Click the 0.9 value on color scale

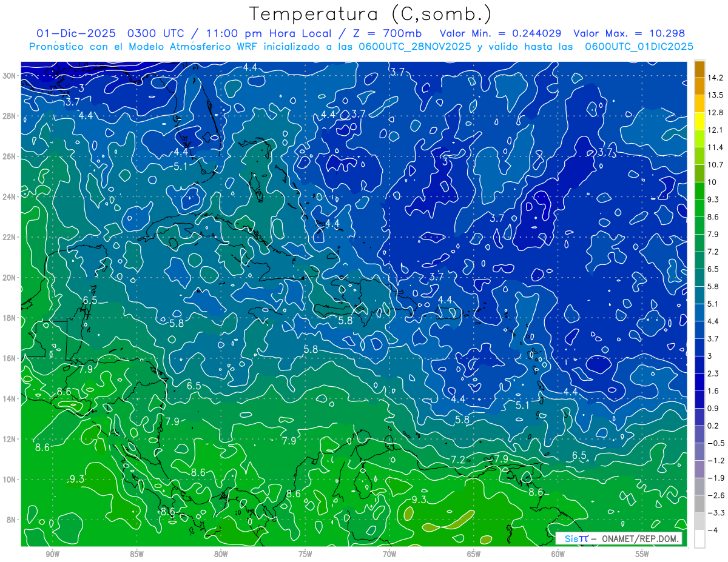click(713, 408)
